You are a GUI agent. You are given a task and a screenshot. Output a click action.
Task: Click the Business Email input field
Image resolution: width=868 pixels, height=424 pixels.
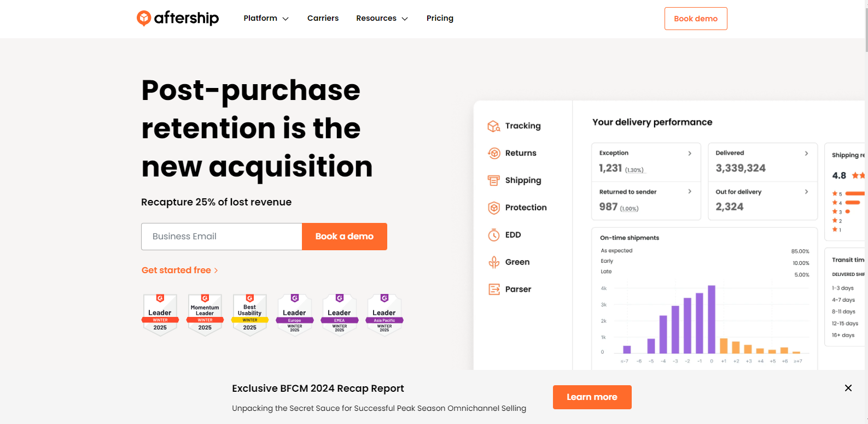(222, 237)
